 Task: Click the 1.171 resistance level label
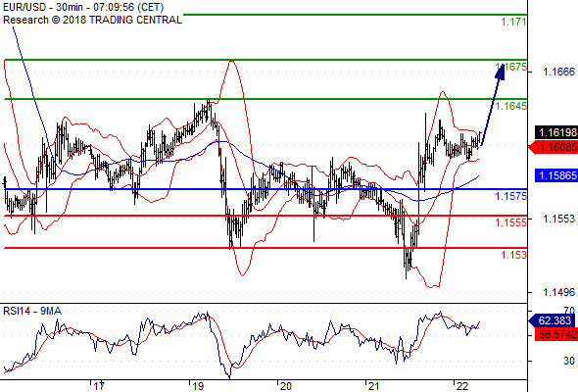coord(513,22)
